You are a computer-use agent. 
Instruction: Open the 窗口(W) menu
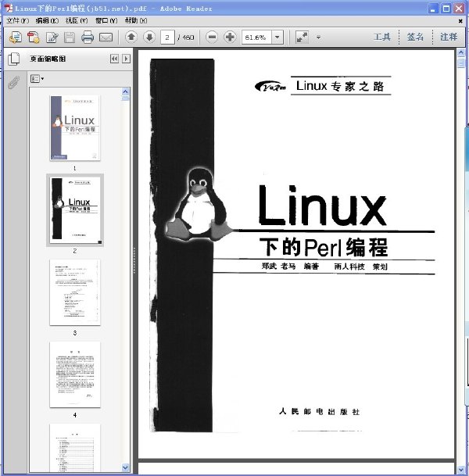coord(106,20)
